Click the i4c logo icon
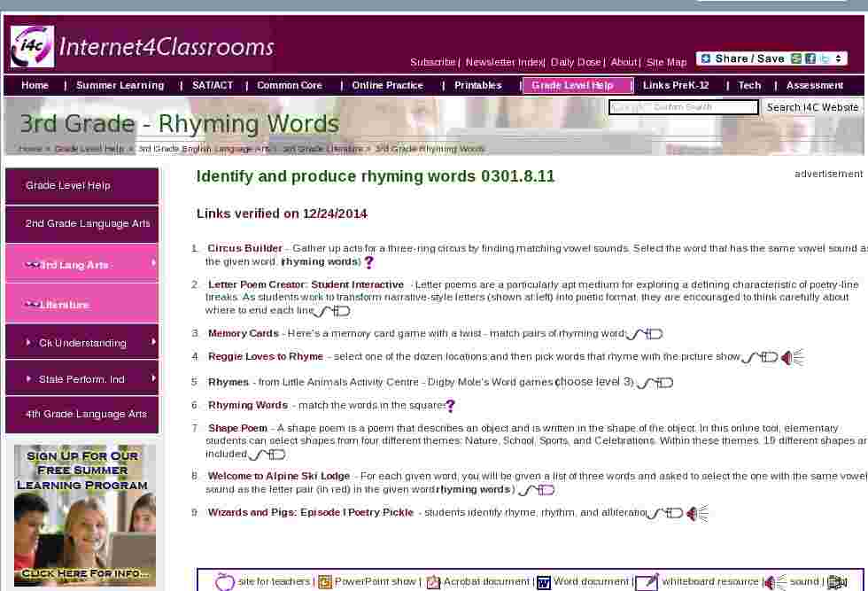This screenshot has width=868, height=591. point(32,47)
